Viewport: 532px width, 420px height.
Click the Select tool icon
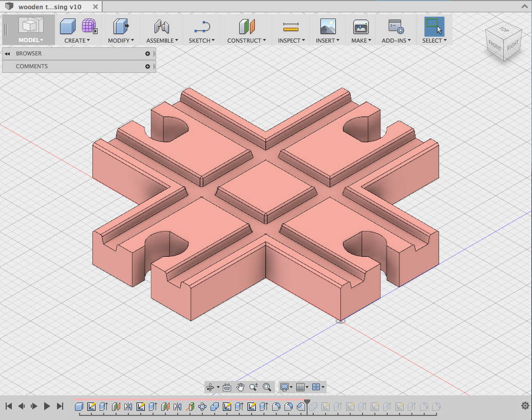point(434,27)
